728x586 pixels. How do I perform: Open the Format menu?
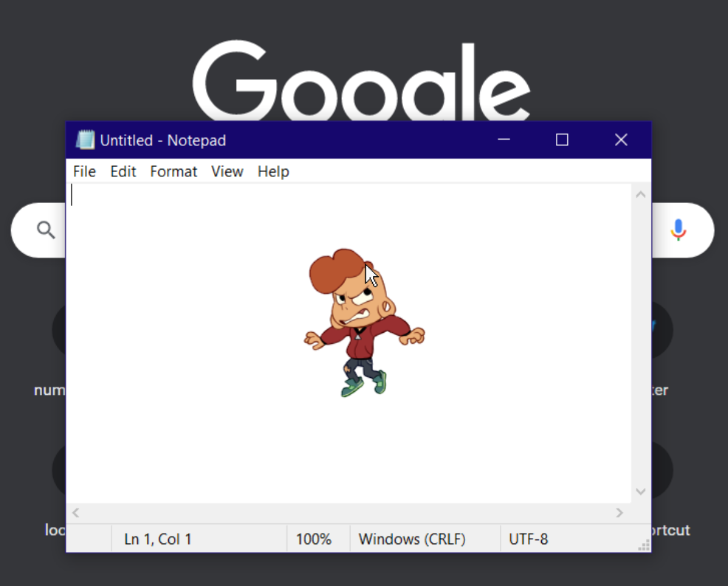coord(173,171)
